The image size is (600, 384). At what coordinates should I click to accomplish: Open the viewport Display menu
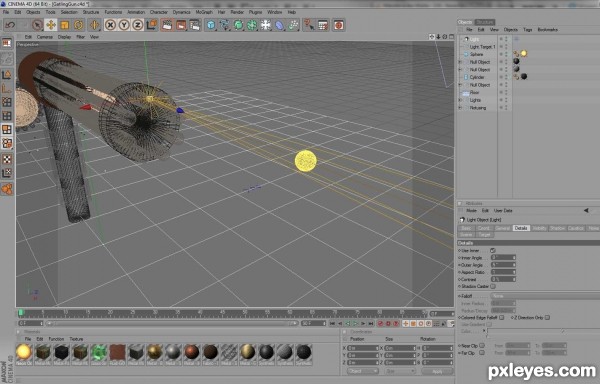click(64, 37)
